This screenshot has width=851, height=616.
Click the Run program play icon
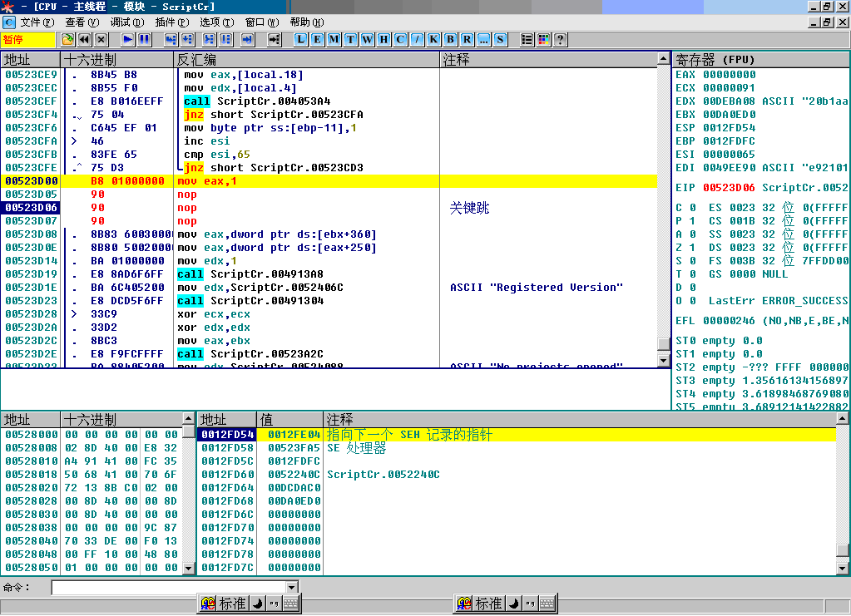[127, 39]
